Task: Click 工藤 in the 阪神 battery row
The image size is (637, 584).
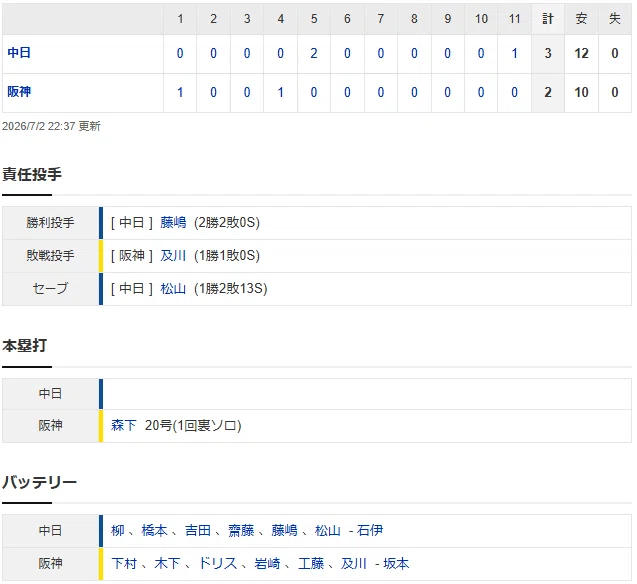Action: [x=311, y=563]
